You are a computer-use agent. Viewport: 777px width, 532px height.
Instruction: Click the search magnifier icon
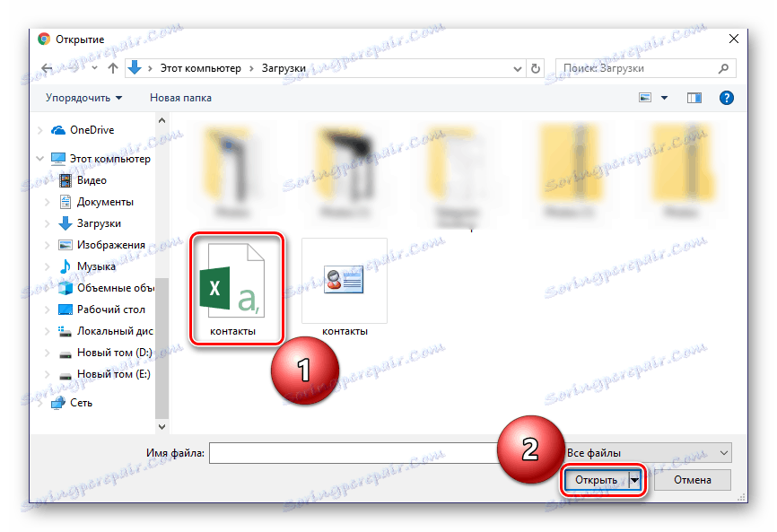pos(723,68)
